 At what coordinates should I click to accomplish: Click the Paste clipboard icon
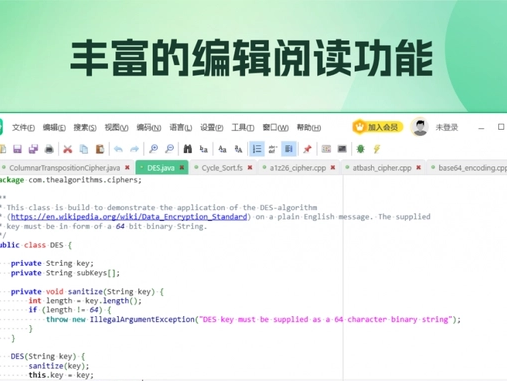click(x=100, y=149)
